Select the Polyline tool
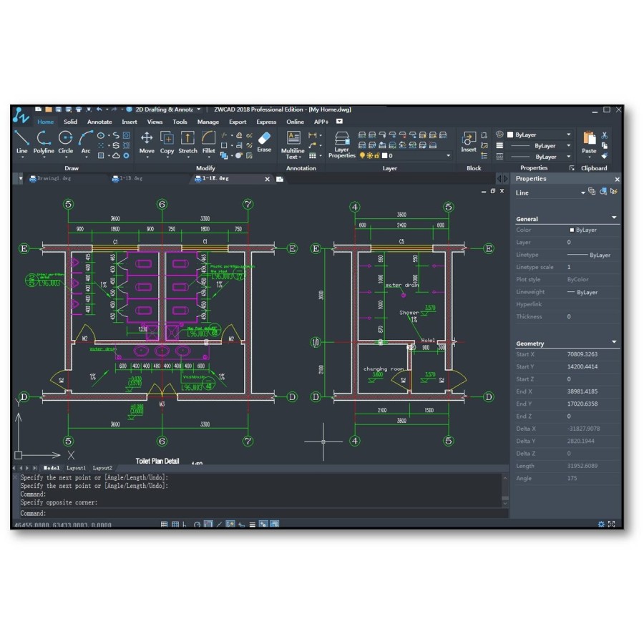This screenshot has width=644, height=644. click(x=44, y=142)
